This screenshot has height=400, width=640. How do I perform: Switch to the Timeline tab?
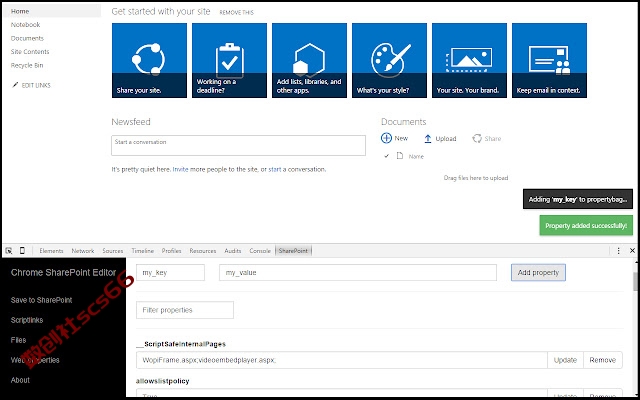[142, 251]
